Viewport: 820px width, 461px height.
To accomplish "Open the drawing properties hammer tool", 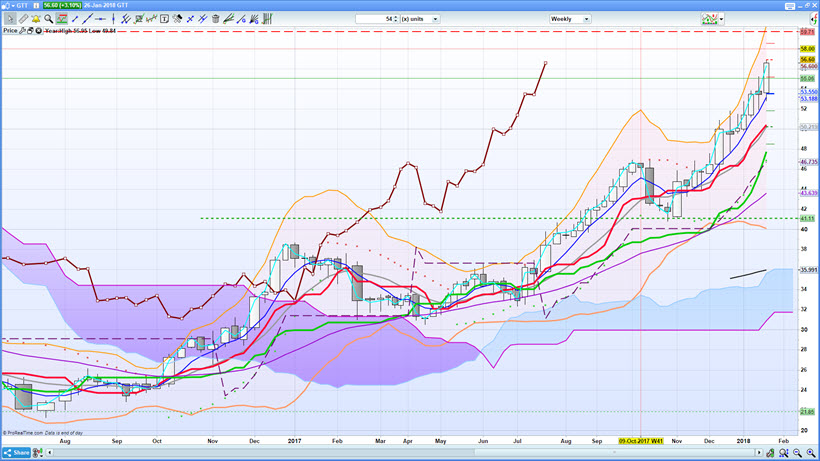I will pyautogui.click(x=177, y=19).
